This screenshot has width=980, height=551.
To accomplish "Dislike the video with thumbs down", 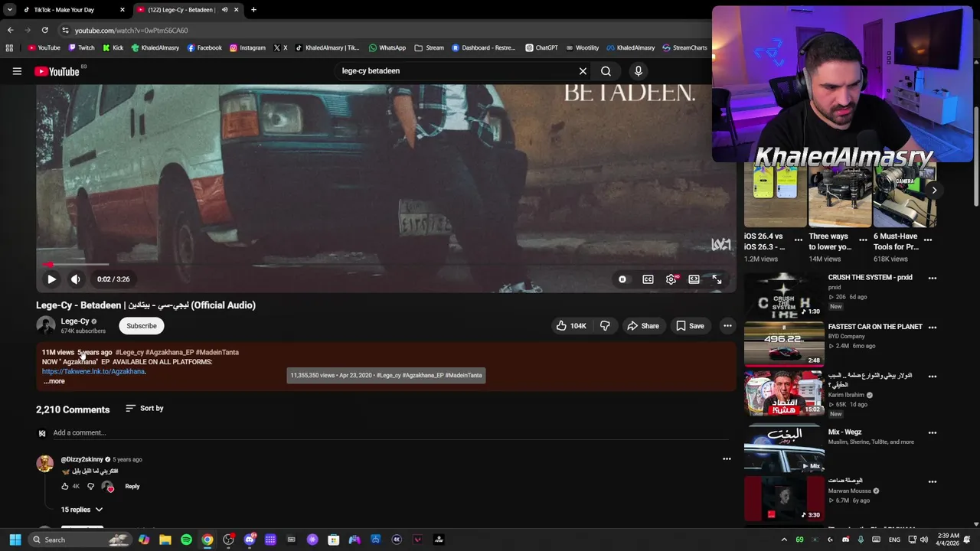I will point(605,326).
